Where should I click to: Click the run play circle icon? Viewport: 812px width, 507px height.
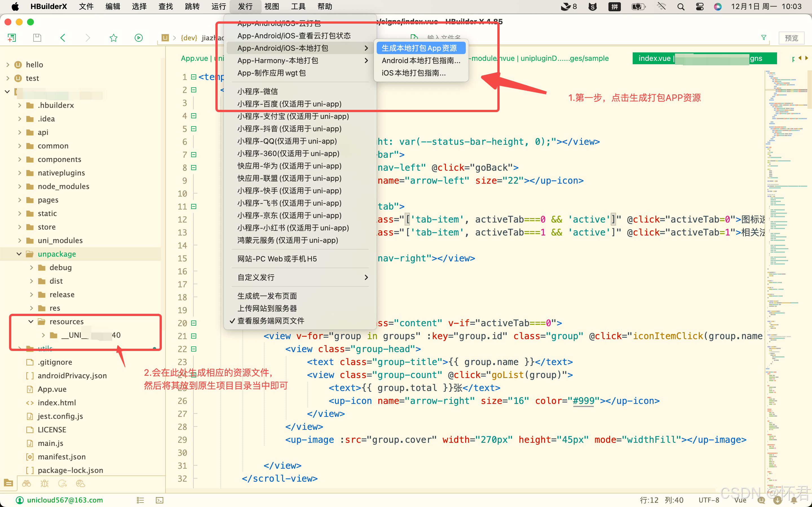click(139, 37)
